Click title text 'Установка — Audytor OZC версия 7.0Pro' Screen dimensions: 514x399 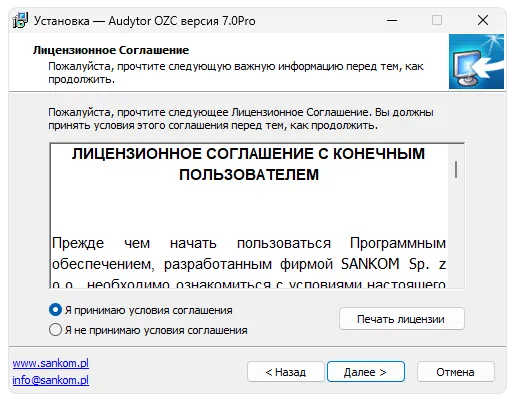click(x=145, y=21)
